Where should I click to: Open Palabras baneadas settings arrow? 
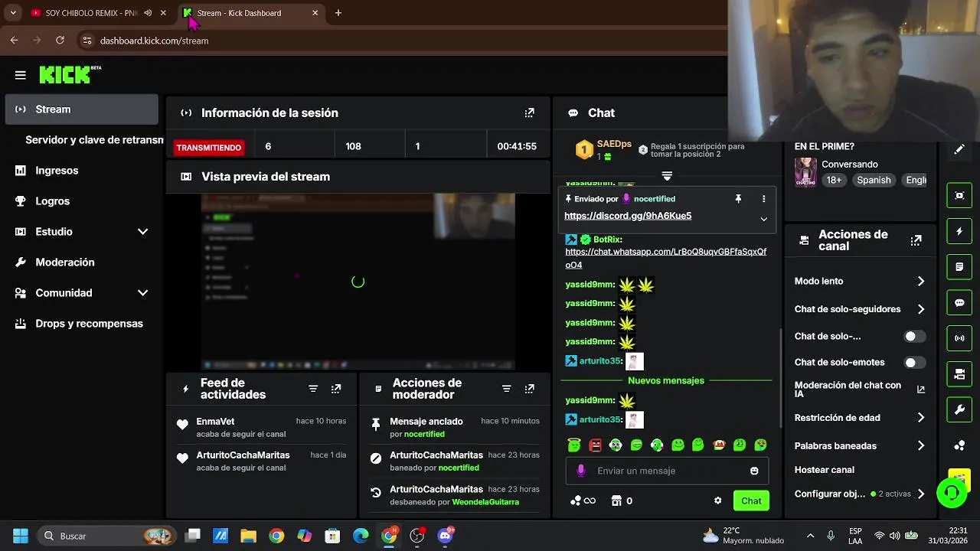921,446
